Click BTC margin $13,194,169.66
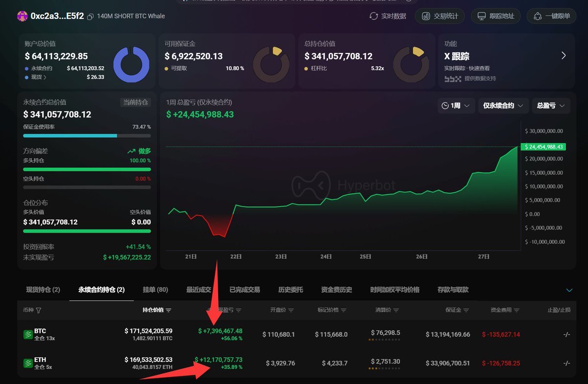The height and width of the screenshot is (384, 588). (447, 334)
